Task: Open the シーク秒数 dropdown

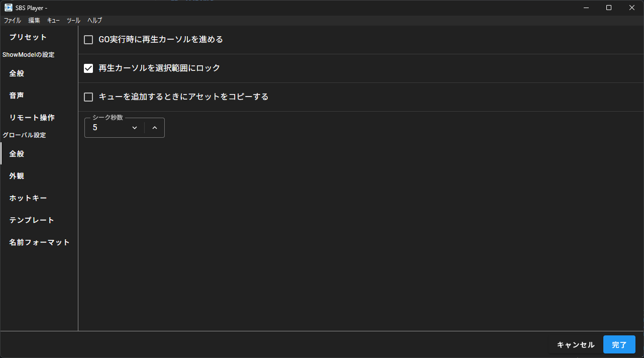Action: coord(134,127)
